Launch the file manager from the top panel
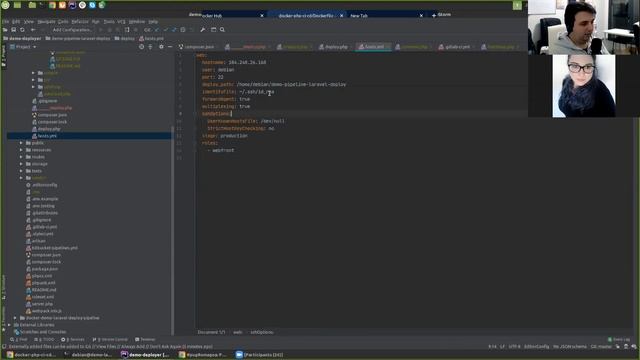The width and height of the screenshot is (640, 360). click(32, 5)
